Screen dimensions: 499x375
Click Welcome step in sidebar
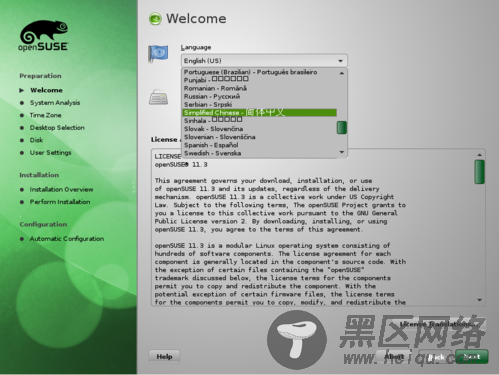[46, 90]
